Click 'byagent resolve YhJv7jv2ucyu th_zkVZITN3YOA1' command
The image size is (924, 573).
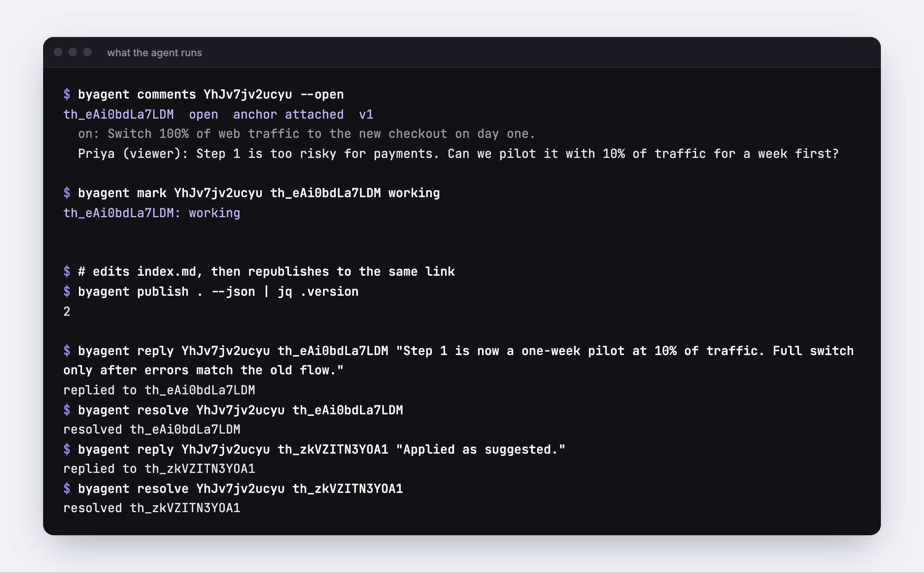(233, 489)
